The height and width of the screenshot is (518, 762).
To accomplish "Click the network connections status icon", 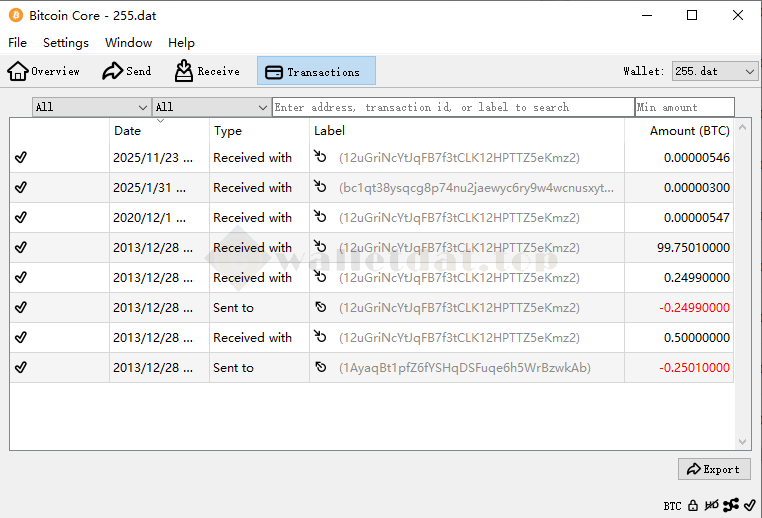I will click(730, 506).
